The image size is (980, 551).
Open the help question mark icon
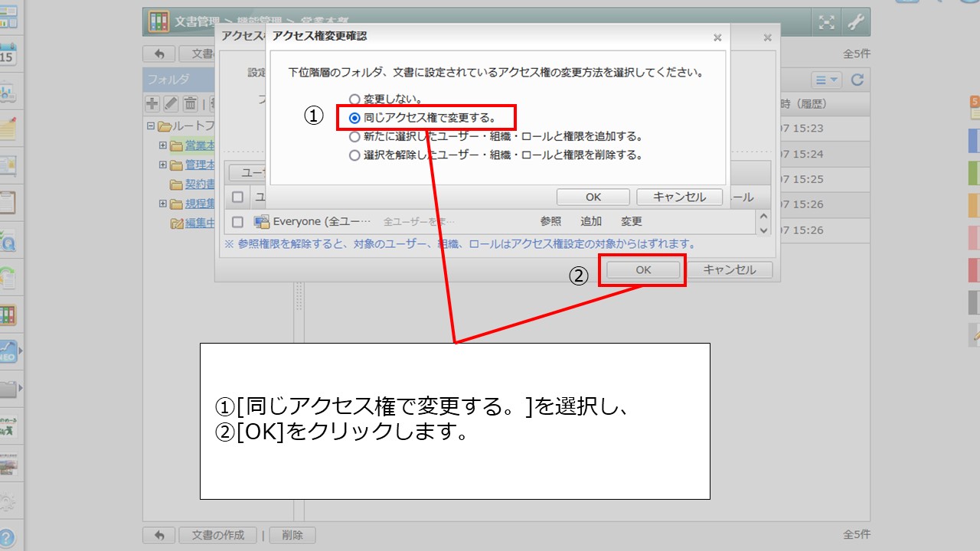pyautogui.click(x=8, y=537)
